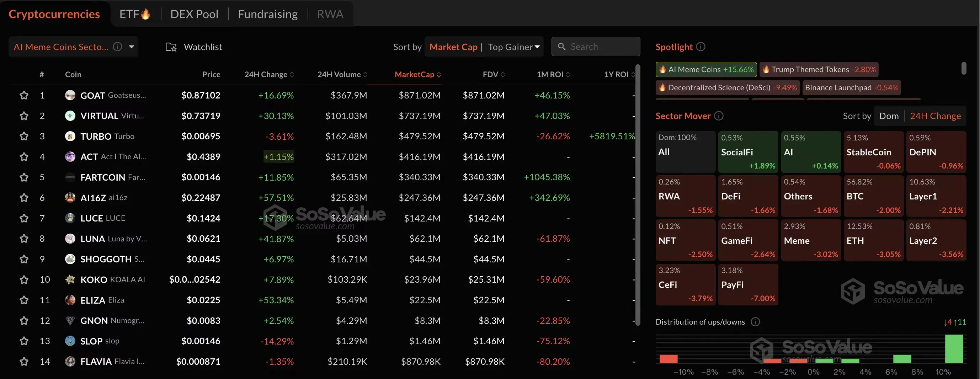Click the Distribution of ups/downs info icon
This screenshot has height=379, width=980.
point(755,322)
